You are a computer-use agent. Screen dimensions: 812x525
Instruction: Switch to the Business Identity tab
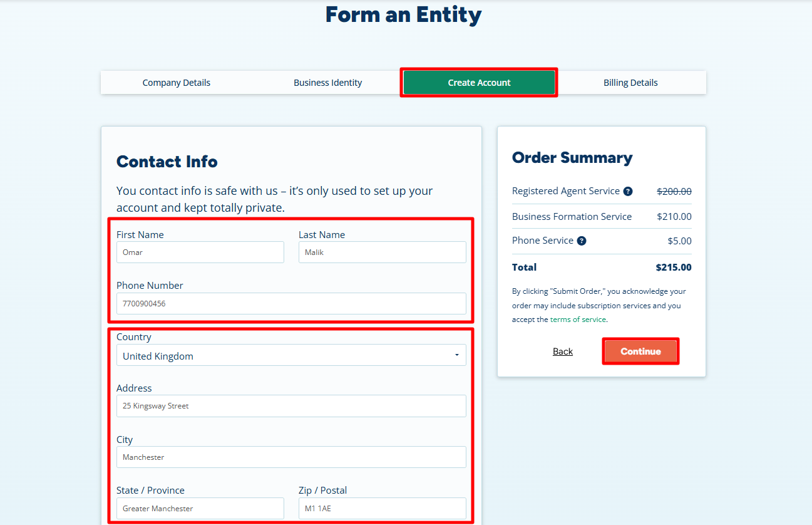327,82
